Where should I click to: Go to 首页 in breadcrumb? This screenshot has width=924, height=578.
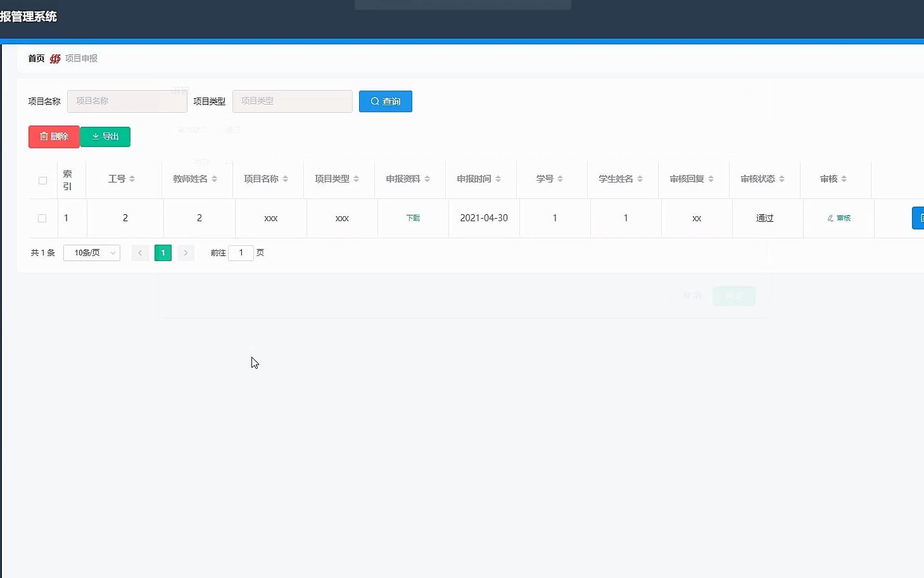coord(36,58)
